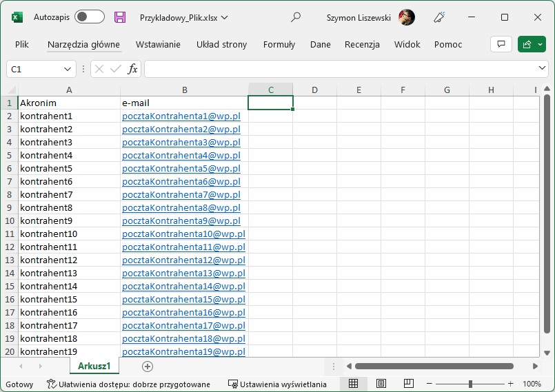Switch to Page Break Preview icon
The width and height of the screenshot is (555, 392).
(x=408, y=384)
